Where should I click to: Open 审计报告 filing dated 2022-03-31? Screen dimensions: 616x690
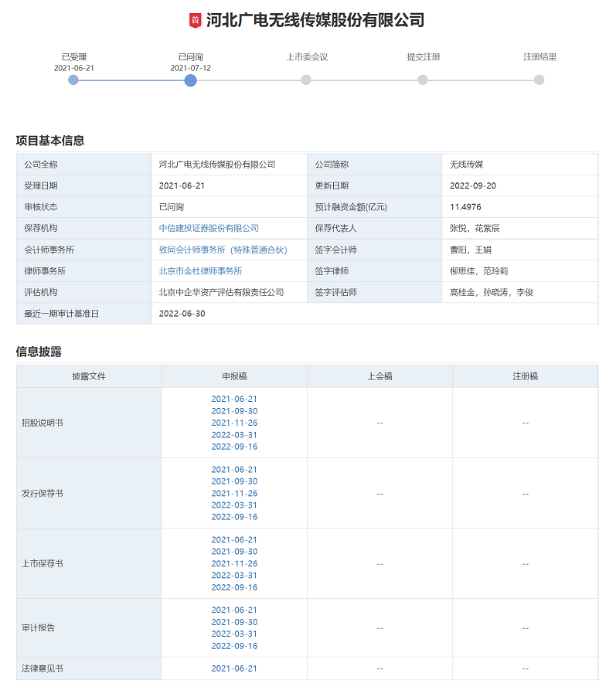tap(234, 634)
